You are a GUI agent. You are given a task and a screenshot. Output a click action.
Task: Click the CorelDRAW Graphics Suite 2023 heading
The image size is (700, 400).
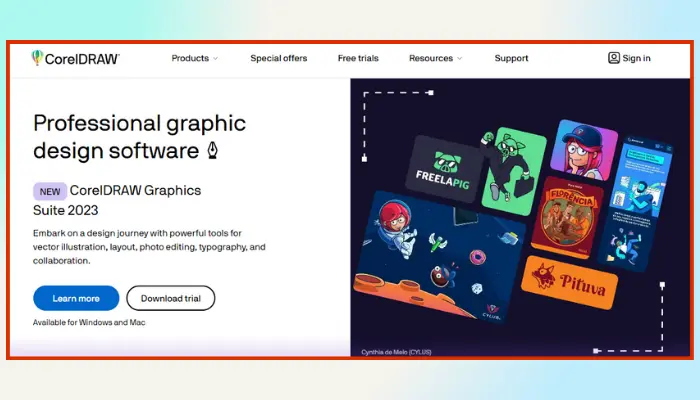click(x=117, y=200)
